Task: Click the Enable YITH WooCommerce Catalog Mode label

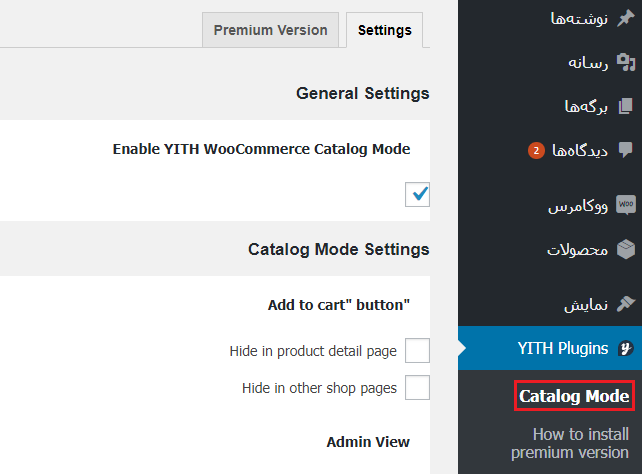Action: tap(261, 149)
